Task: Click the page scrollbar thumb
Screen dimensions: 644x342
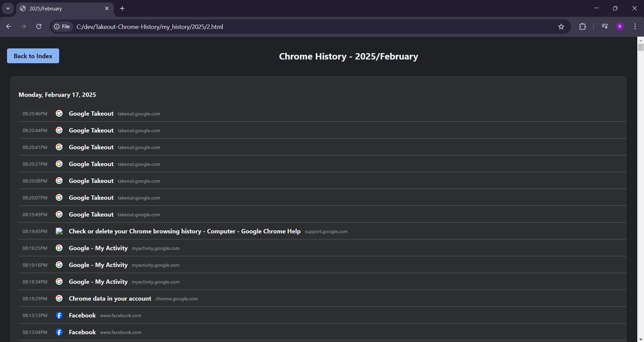Action: [641, 47]
